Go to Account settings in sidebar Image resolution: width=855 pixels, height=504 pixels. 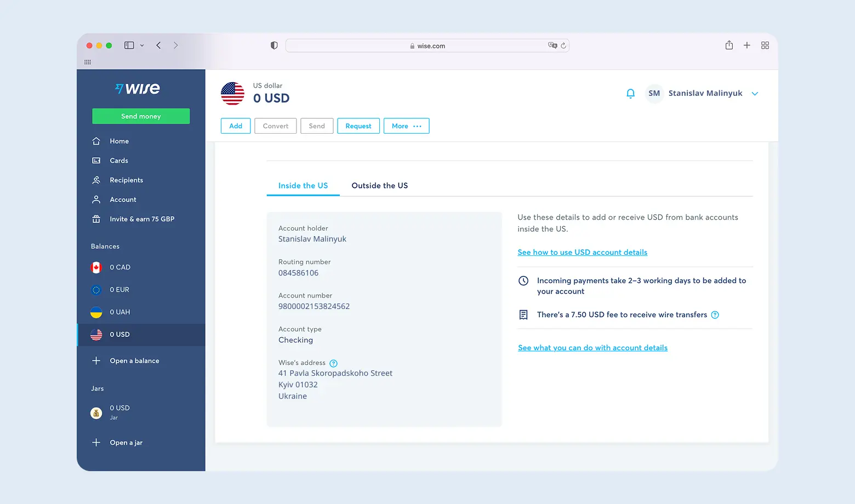click(123, 199)
